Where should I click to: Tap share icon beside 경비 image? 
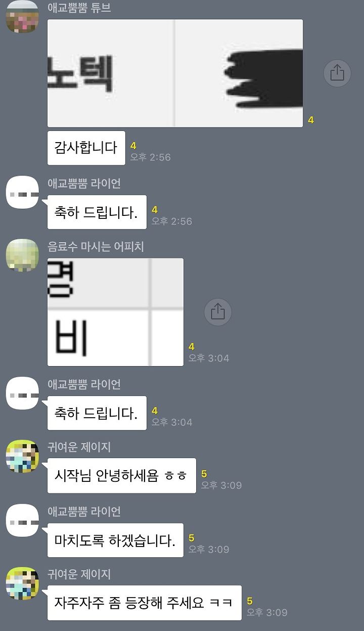(218, 312)
